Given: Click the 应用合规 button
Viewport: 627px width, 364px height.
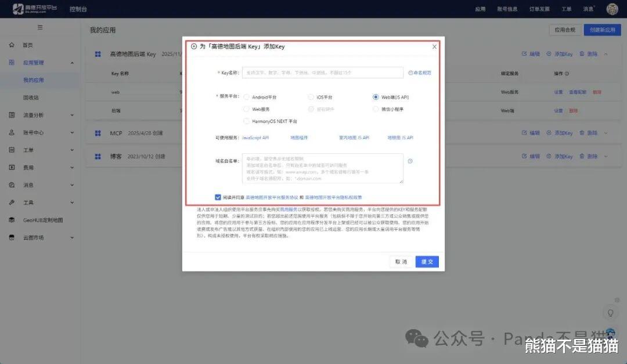Looking at the screenshot, I should point(565,30).
